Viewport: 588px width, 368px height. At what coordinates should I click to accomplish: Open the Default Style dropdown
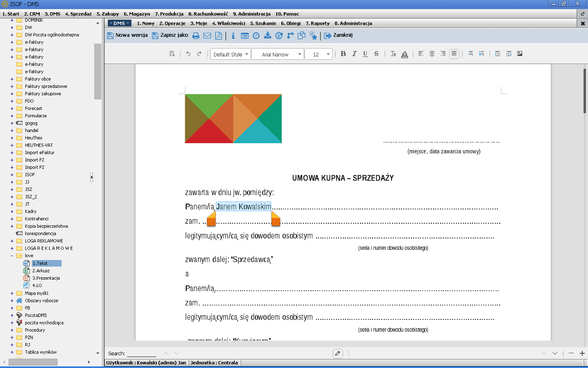(x=231, y=54)
